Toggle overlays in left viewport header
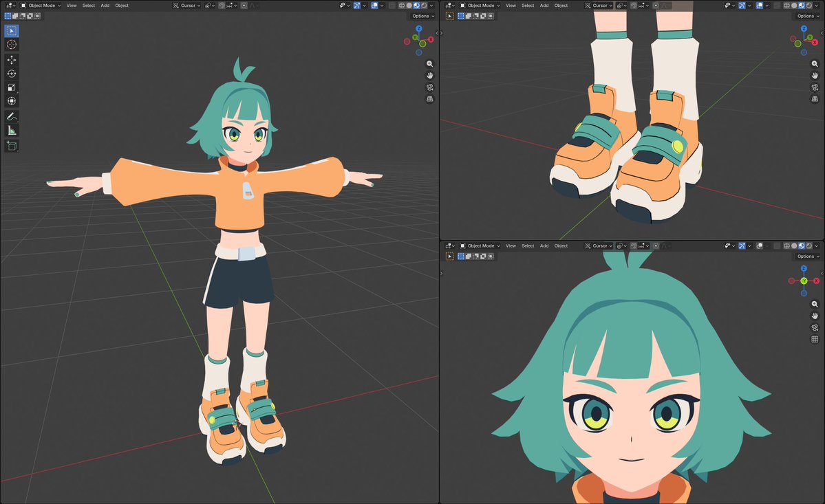 [374, 6]
